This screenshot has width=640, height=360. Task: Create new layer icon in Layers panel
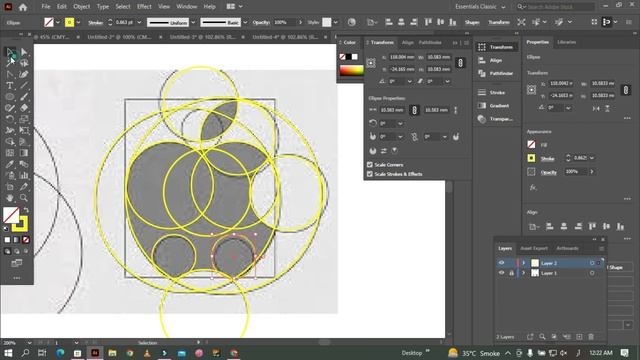point(579,337)
